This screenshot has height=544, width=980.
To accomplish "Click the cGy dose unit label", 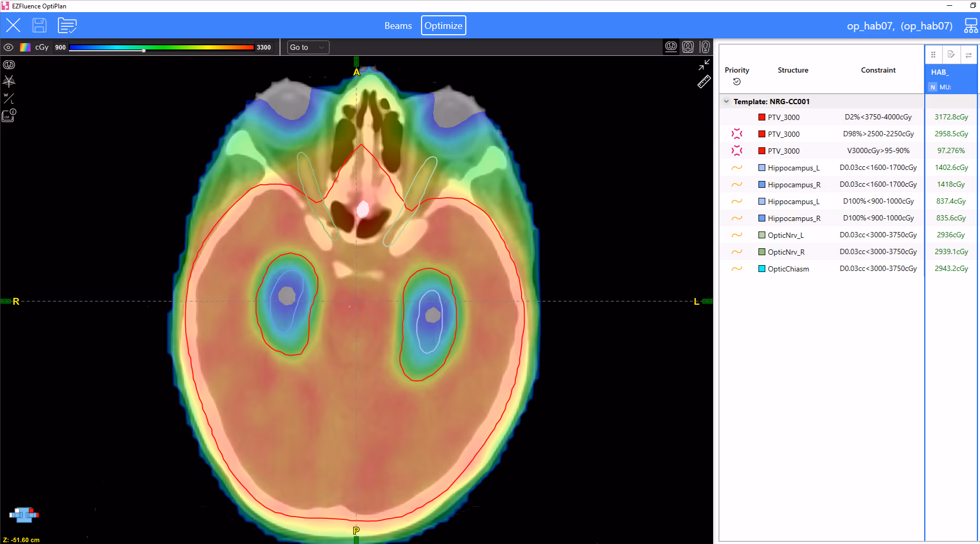I will click(42, 47).
